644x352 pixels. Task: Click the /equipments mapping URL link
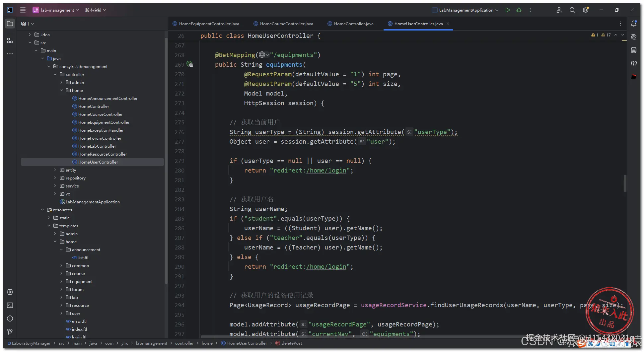tap(294, 55)
